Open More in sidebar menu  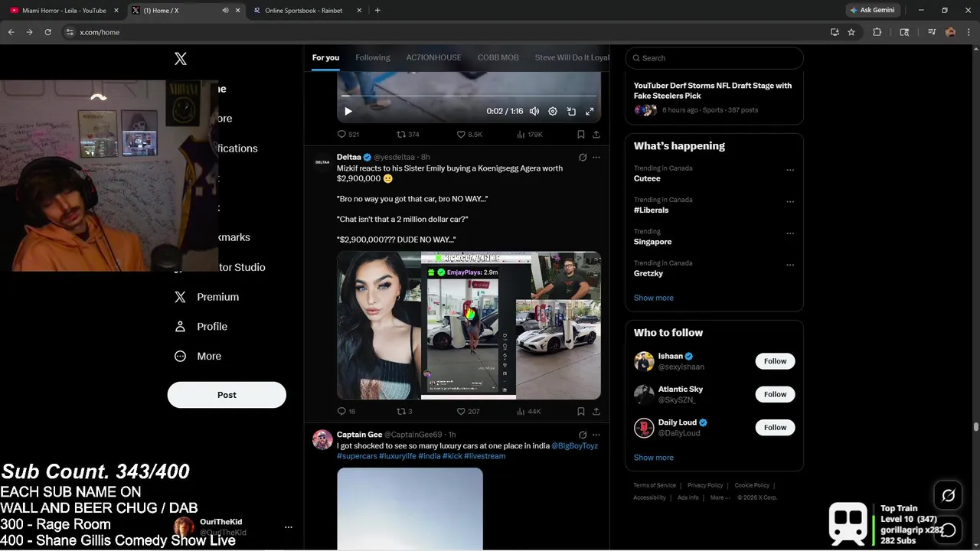198,356
